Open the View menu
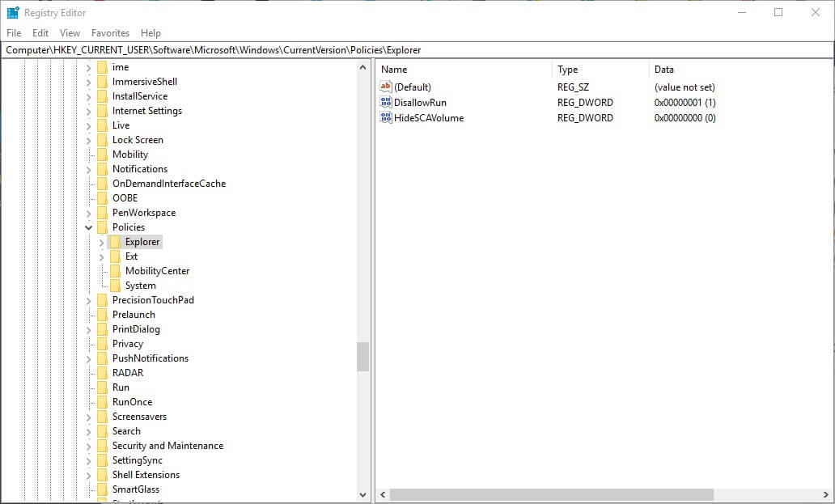The height and width of the screenshot is (504, 835). pos(70,33)
